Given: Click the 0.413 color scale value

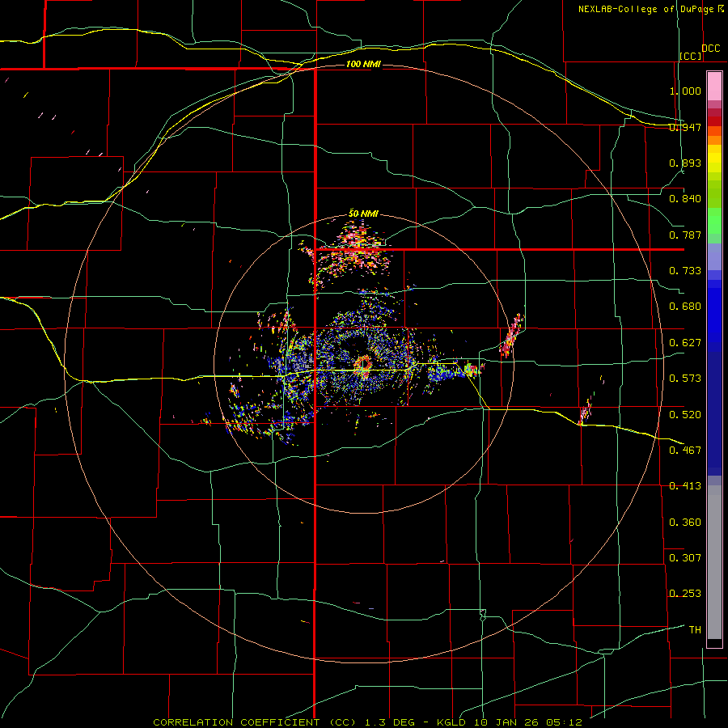Looking at the screenshot, I should click(x=685, y=486).
